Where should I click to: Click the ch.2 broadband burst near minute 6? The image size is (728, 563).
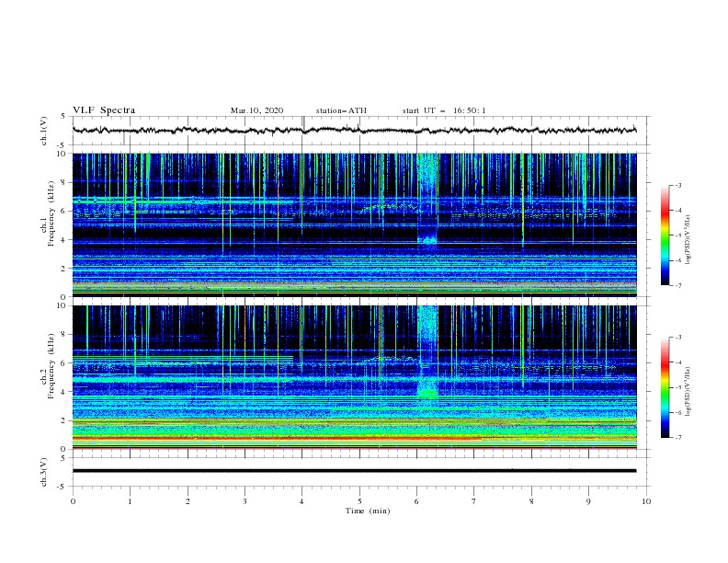pyautogui.click(x=427, y=353)
